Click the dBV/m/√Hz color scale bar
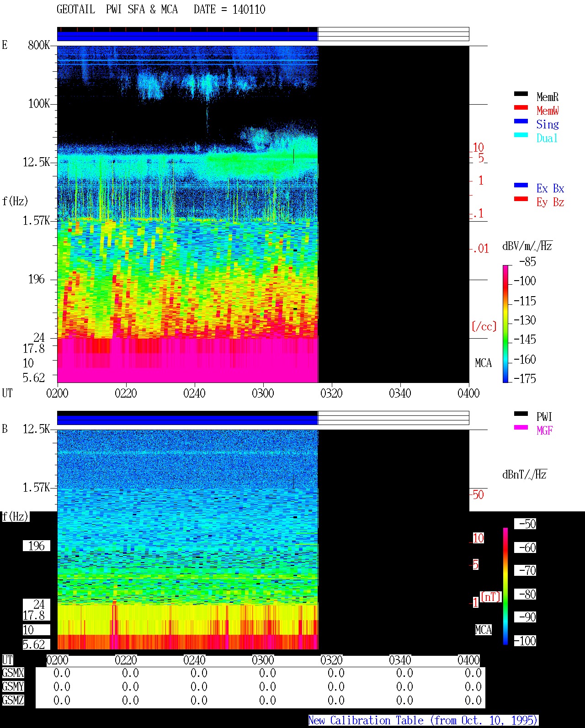 [x=505, y=324]
